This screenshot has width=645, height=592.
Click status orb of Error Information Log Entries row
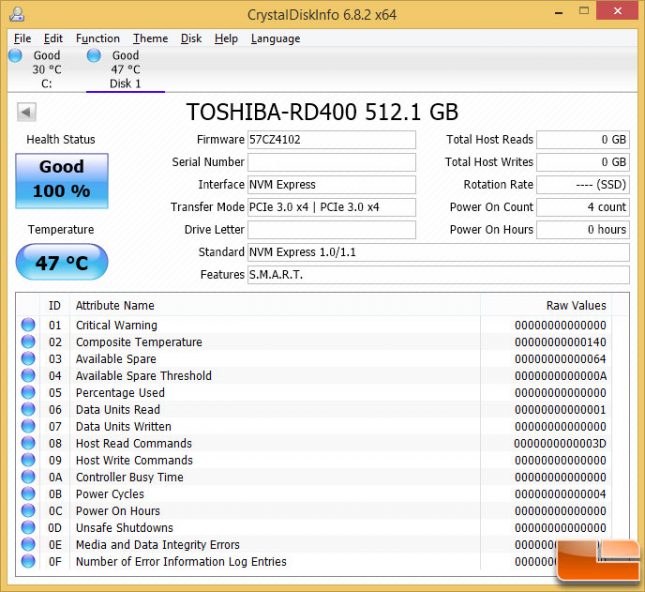tap(28, 561)
